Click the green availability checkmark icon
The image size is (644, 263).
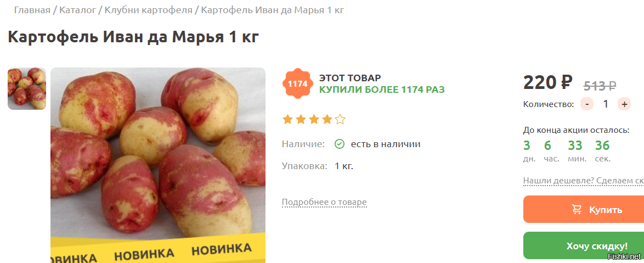339,144
